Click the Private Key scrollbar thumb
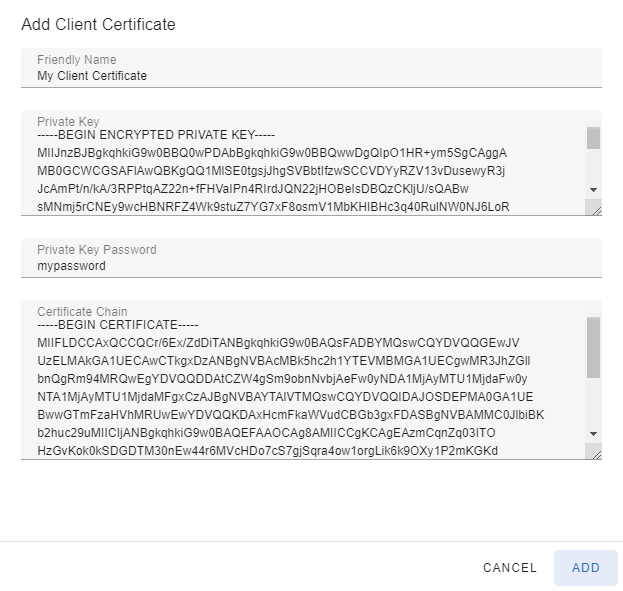The image size is (623, 591). 593,138
